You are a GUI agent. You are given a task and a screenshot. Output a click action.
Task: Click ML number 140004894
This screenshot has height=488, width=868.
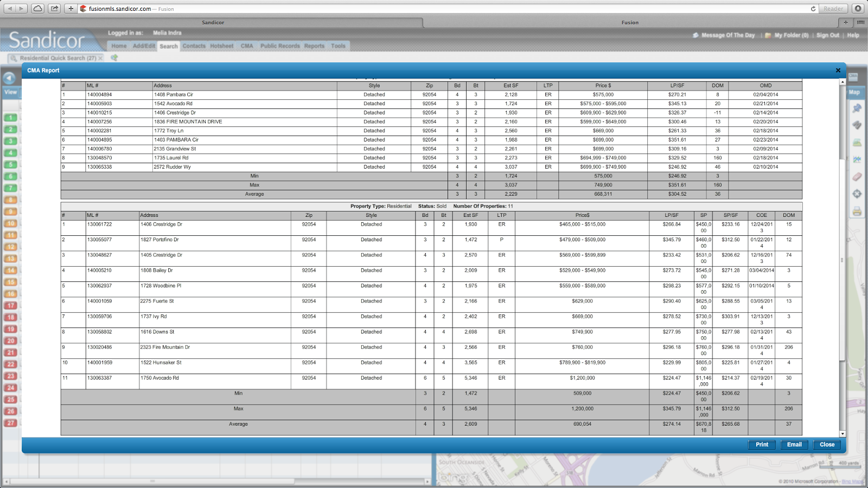99,94
